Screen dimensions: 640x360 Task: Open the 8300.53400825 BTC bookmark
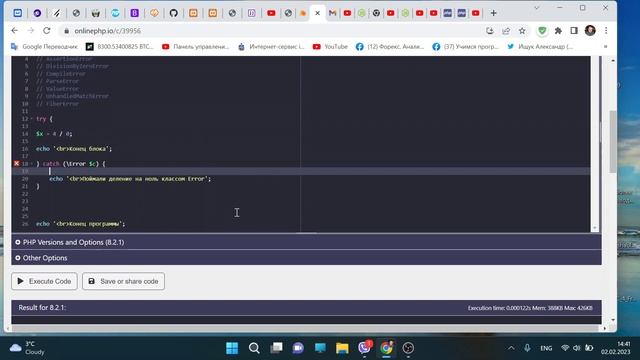[120, 47]
